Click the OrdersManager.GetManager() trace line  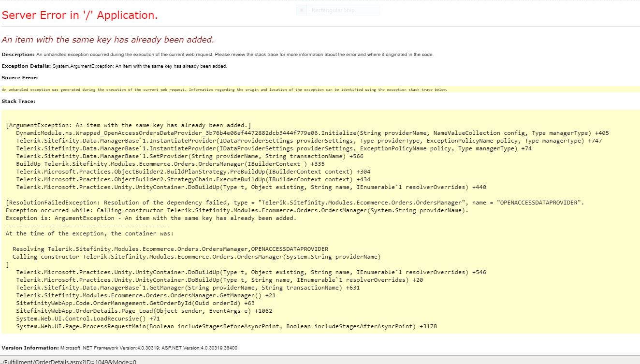tap(145, 295)
